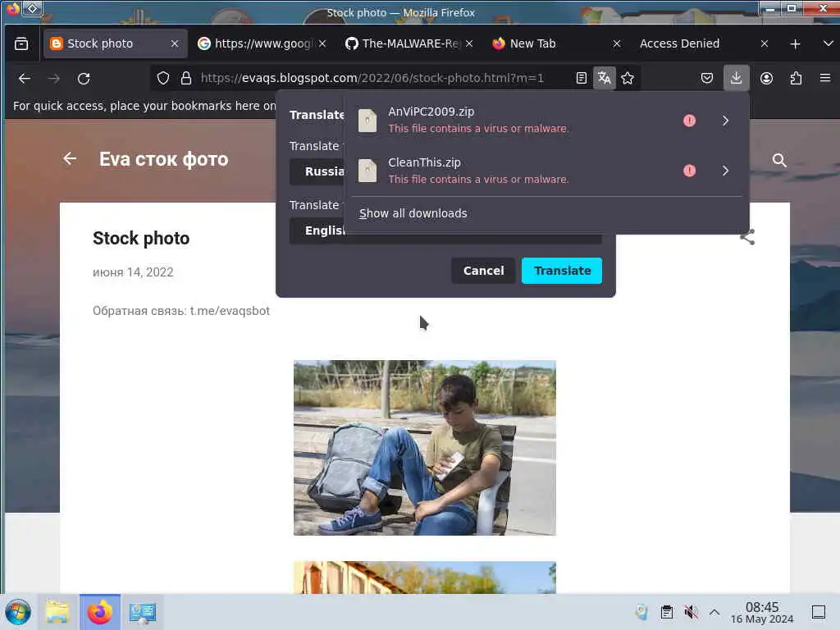
Task: Open the tracking protection shield icon
Action: tap(163, 78)
